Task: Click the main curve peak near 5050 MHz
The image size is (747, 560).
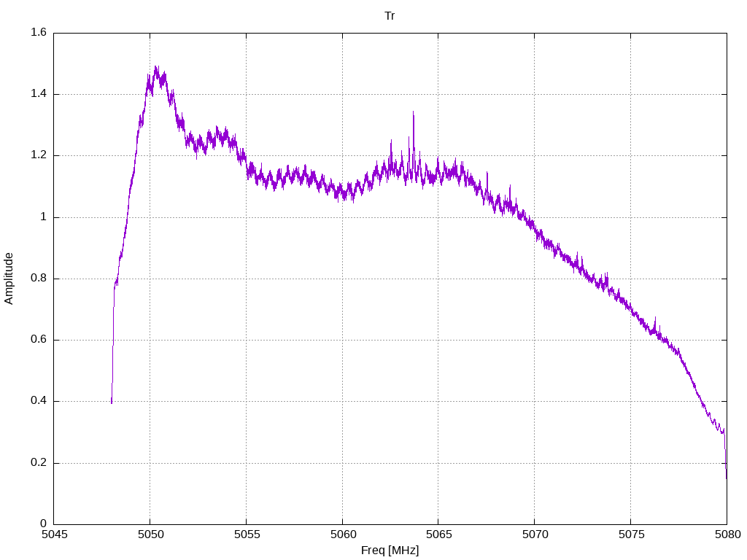Action: click(x=156, y=68)
